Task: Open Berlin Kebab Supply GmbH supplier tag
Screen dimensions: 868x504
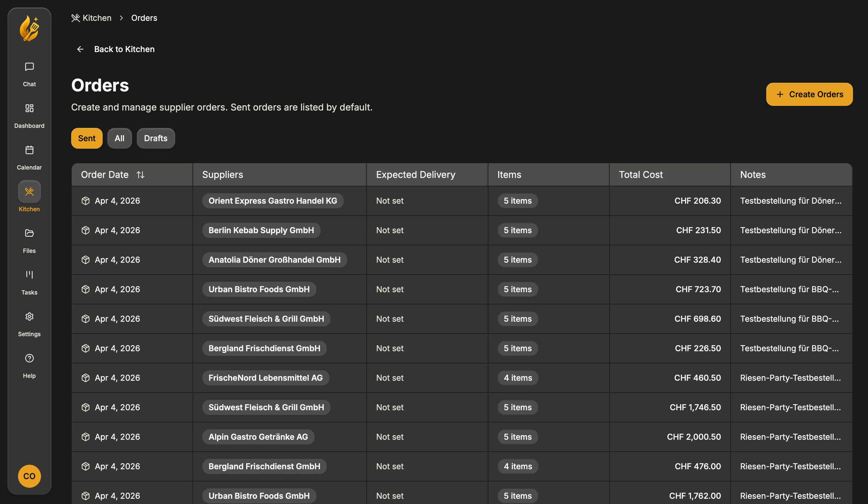Action: (x=261, y=230)
